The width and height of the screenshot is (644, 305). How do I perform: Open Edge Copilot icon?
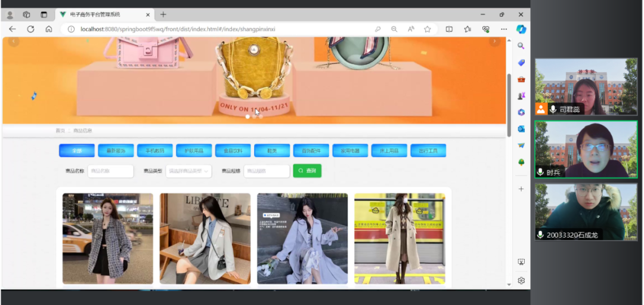coord(521,29)
